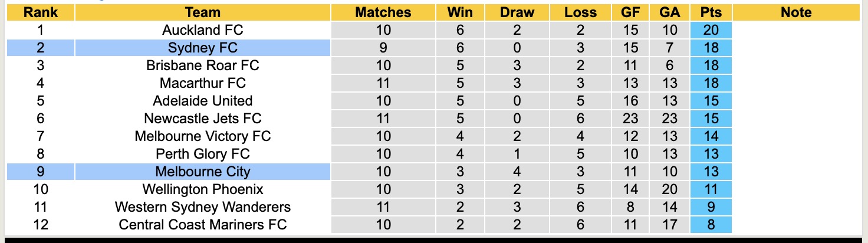Click Melbourne Victory FC team name
This screenshot has height=243, width=868.
pyautogui.click(x=202, y=136)
